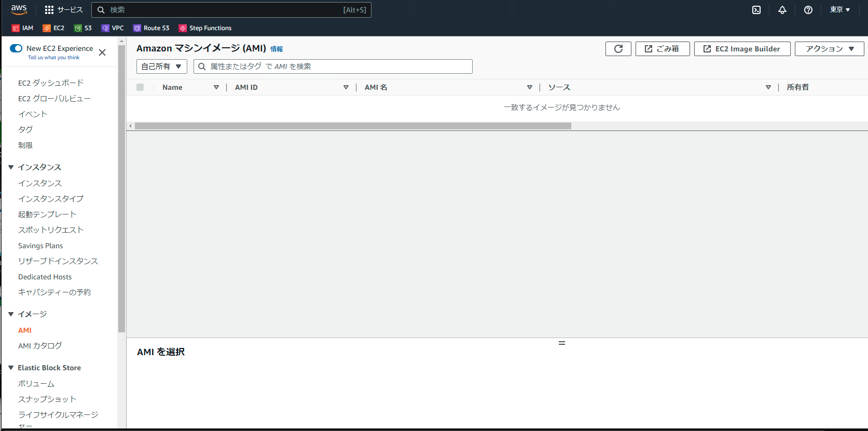Open インスタンスタイプ in sidebar
Viewport: 868px width, 431px height.
[51, 199]
